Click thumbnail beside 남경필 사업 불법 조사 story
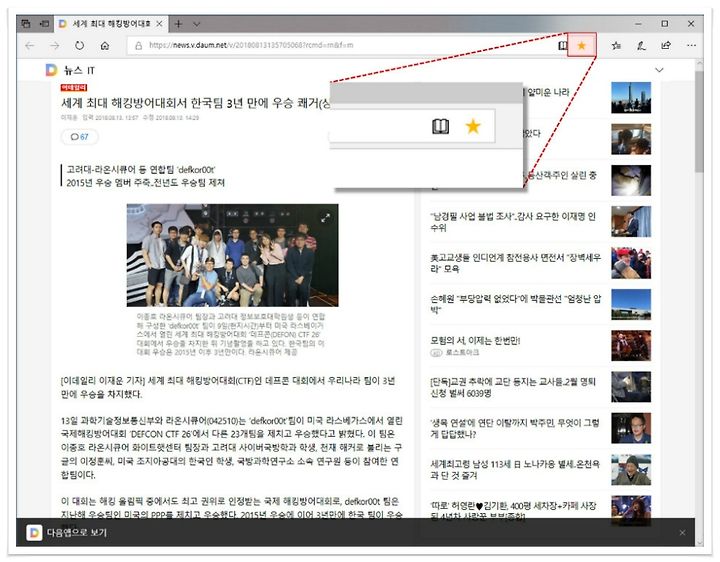The image size is (720, 562). 631,222
